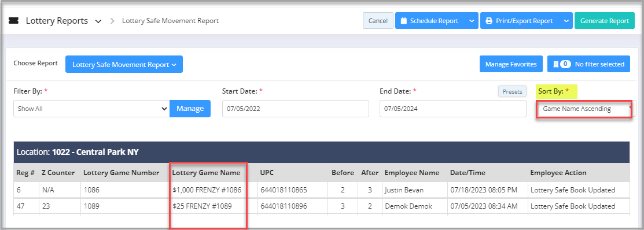Click the Manage button next to the filter

tap(190, 109)
